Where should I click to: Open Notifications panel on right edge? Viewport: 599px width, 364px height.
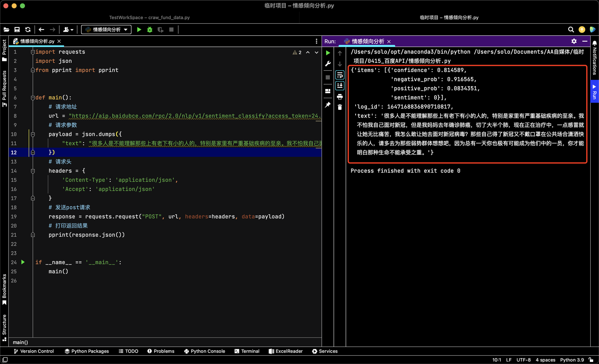595,57
